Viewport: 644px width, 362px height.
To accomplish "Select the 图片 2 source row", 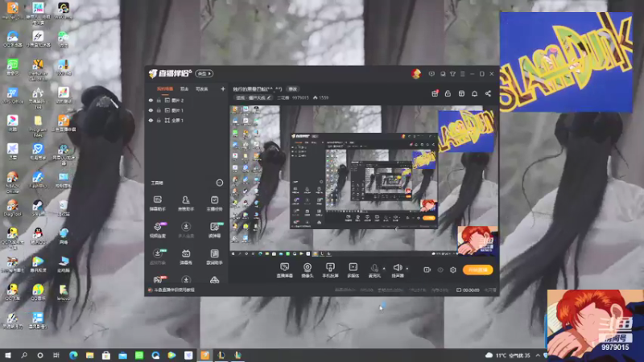I will point(187,100).
